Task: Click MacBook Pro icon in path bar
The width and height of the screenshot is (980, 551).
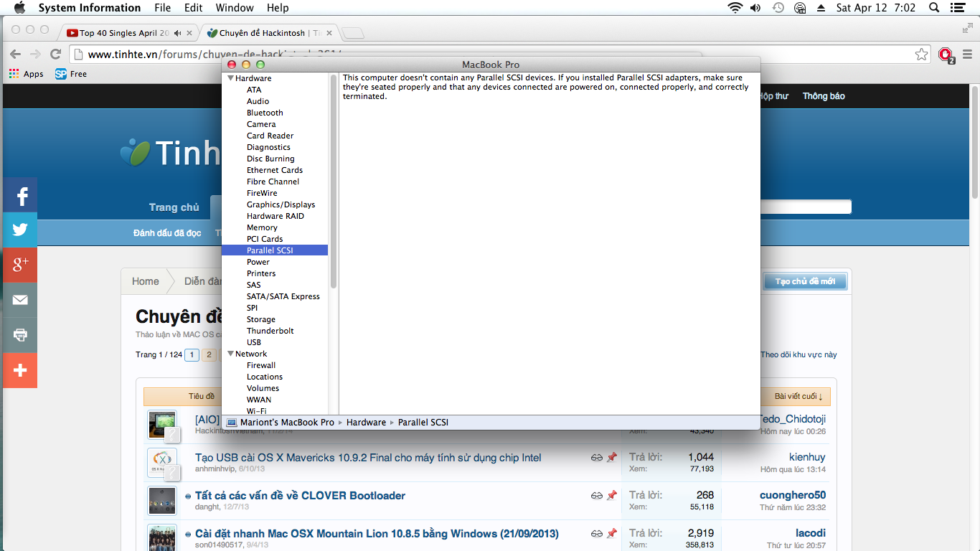Action: [x=231, y=423]
